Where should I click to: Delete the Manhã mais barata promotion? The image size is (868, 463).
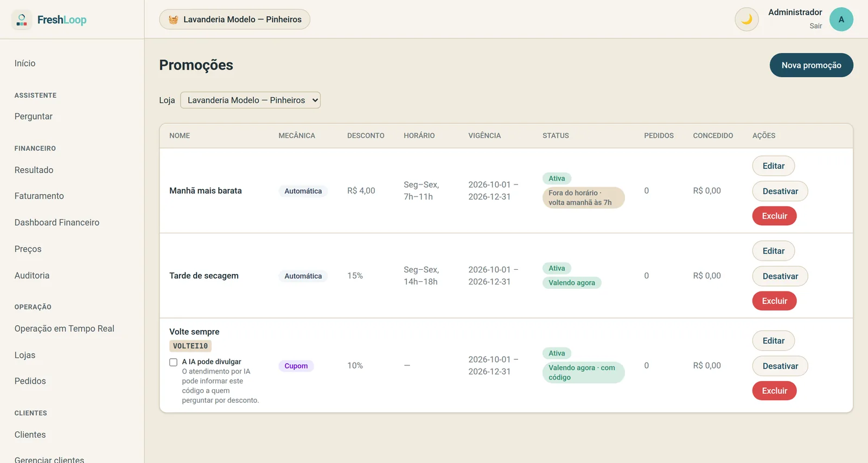774,216
